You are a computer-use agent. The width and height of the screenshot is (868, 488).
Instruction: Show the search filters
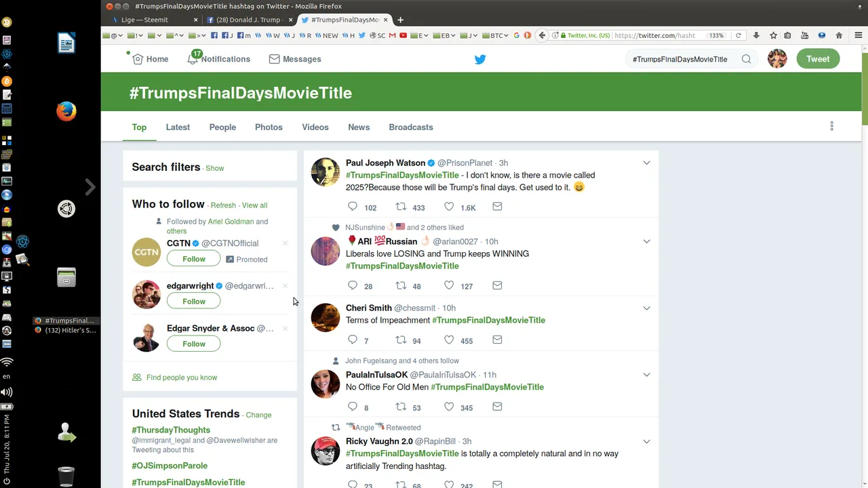(x=215, y=168)
